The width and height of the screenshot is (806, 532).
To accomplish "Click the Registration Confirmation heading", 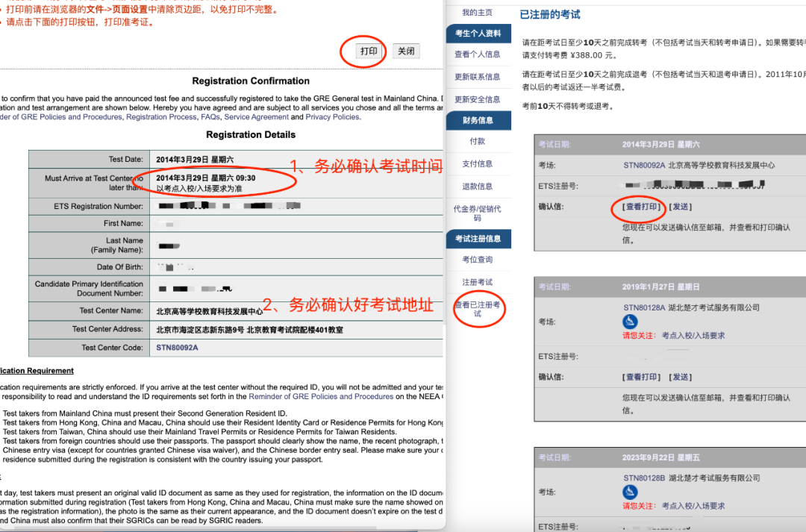I will click(251, 81).
